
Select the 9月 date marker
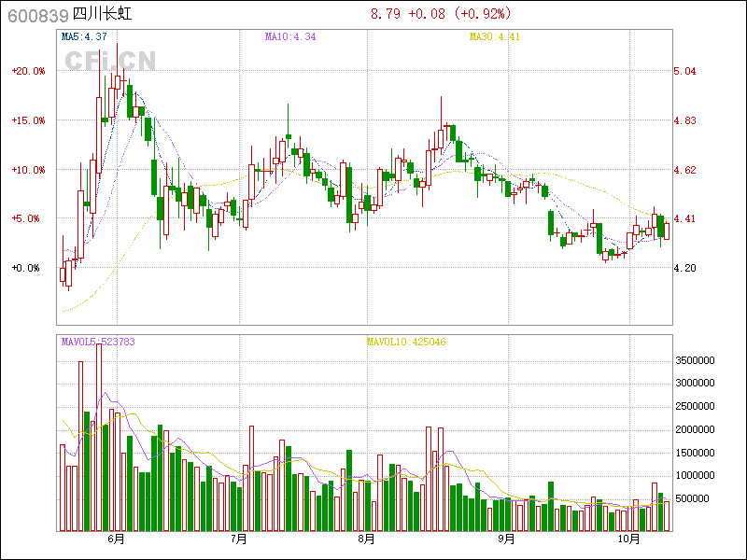[x=506, y=539]
